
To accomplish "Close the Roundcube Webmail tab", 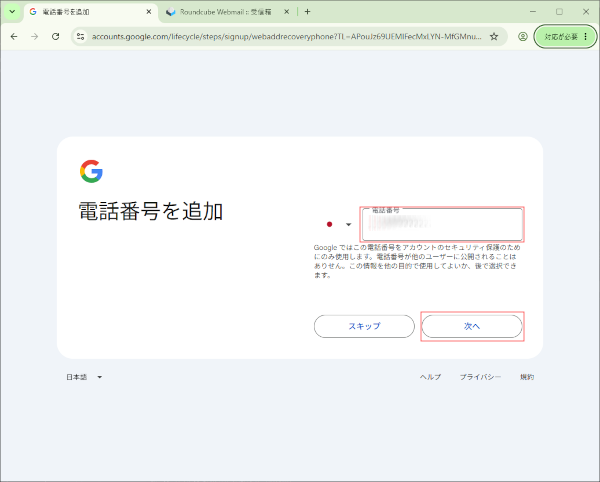I will (287, 12).
